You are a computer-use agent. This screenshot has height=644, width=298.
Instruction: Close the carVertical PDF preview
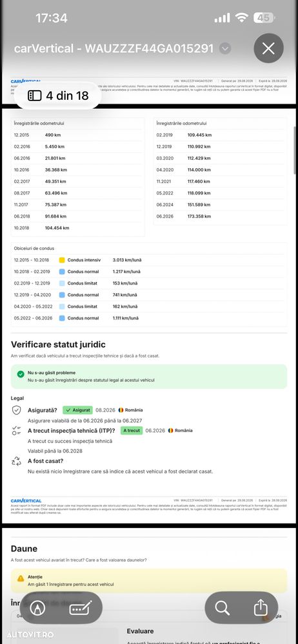268,48
